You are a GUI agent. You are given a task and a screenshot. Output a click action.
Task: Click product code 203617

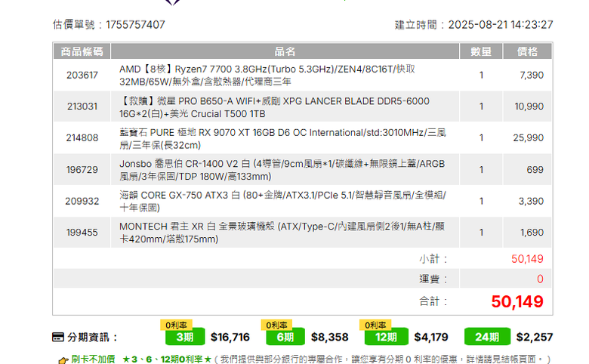pos(82,75)
